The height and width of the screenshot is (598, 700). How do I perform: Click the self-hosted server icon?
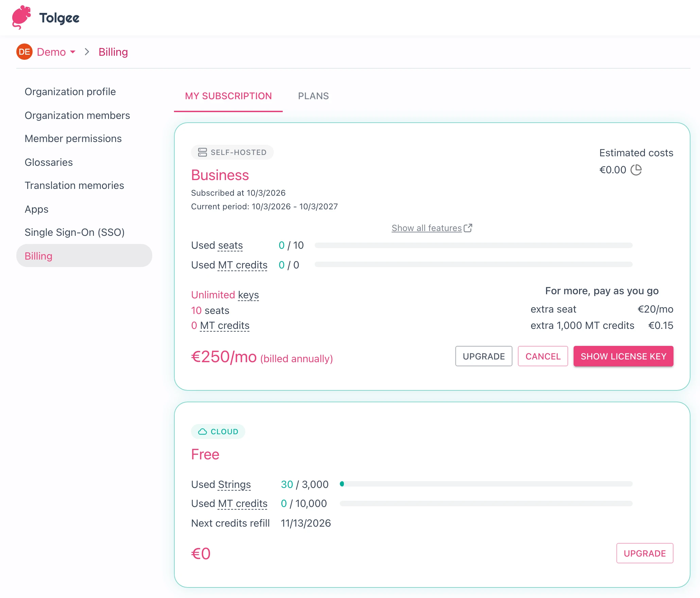pyautogui.click(x=202, y=152)
